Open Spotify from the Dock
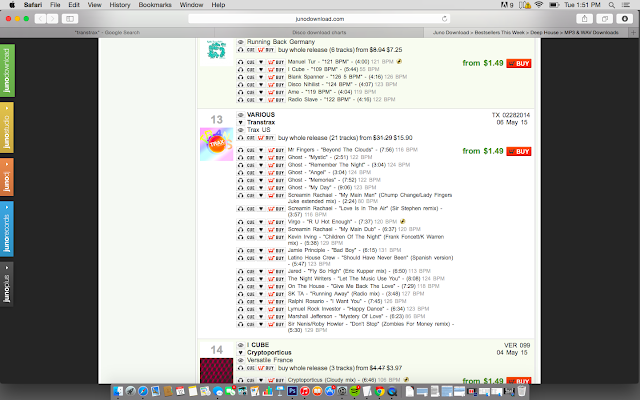Screen dimensions: 640x400 355,391
